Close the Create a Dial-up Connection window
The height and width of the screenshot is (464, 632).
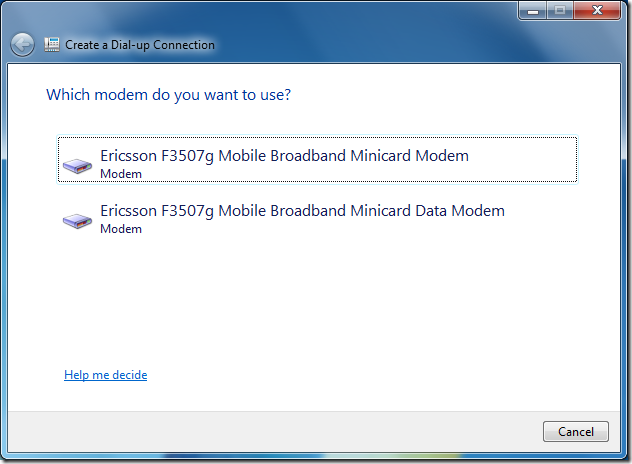pos(597,10)
